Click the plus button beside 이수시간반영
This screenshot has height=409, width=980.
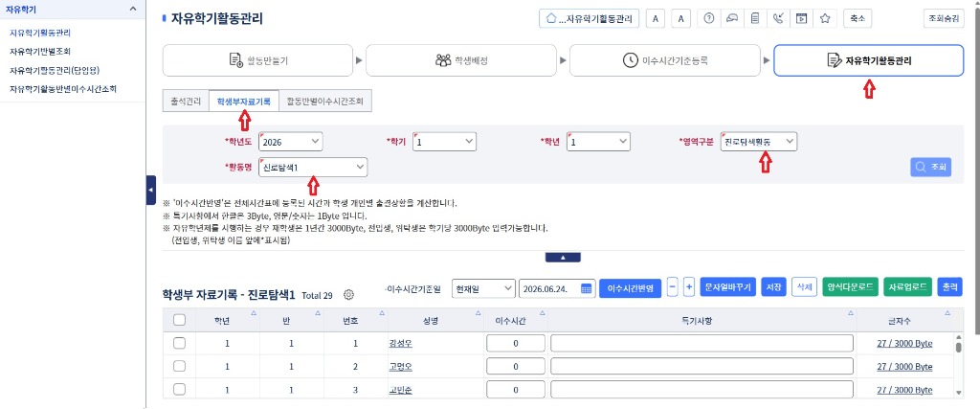(x=689, y=287)
